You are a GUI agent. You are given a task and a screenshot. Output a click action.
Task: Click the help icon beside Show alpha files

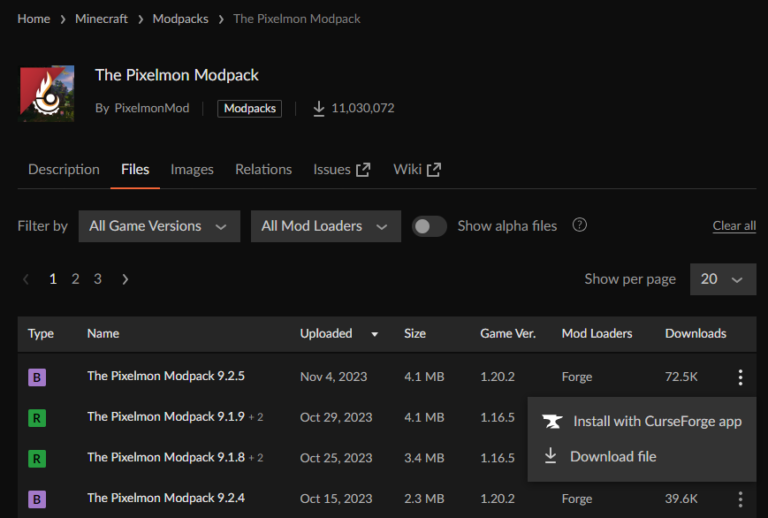tap(579, 225)
